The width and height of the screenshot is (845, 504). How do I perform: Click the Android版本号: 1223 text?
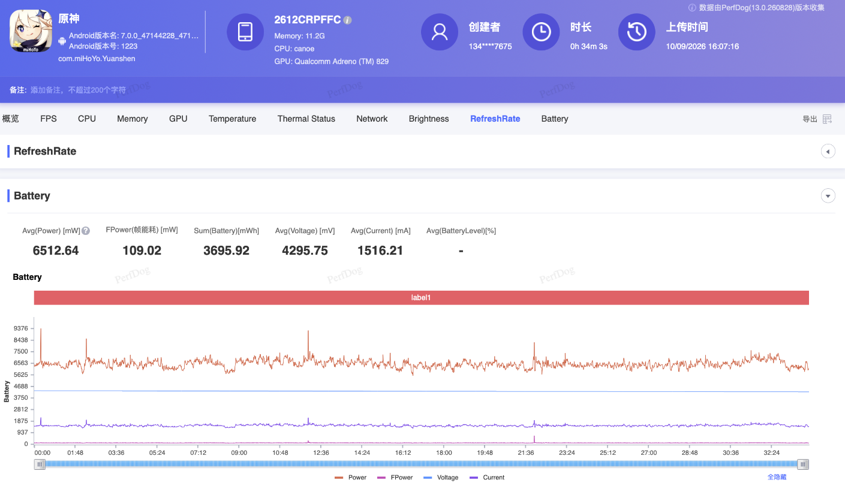(103, 46)
